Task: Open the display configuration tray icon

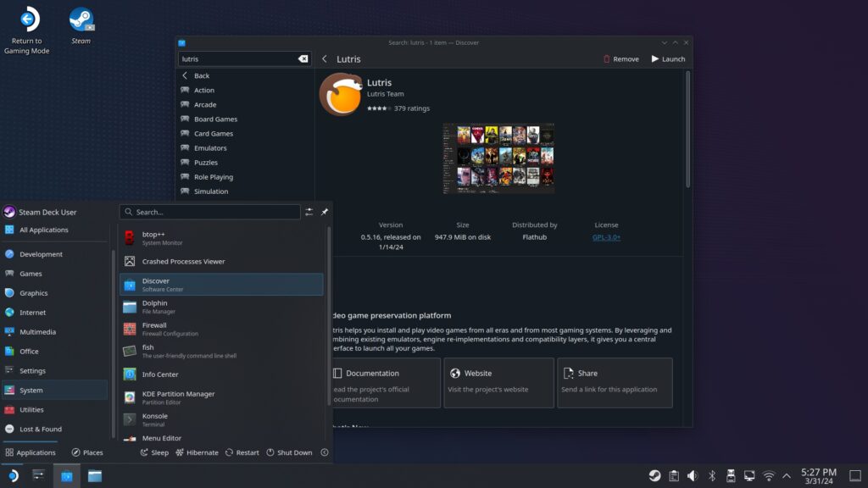Action: pyautogui.click(x=749, y=476)
